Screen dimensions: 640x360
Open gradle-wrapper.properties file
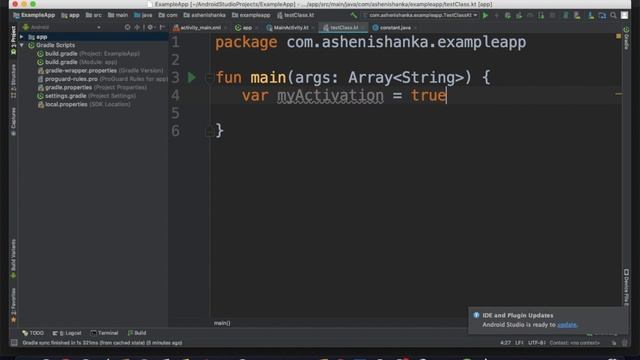coord(100,71)
